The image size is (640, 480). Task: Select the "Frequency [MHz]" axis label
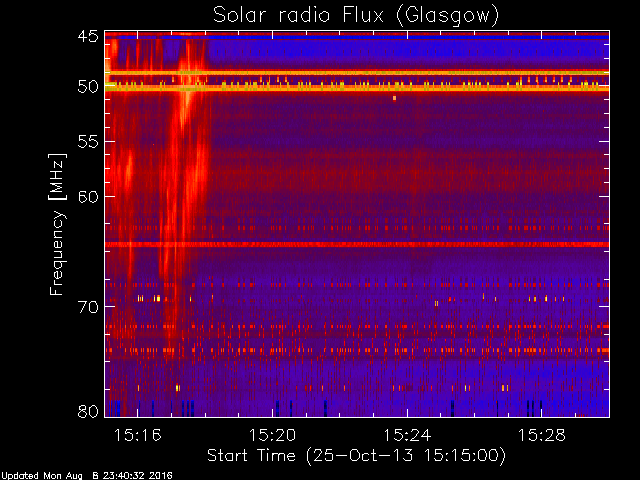click(57, 224)
